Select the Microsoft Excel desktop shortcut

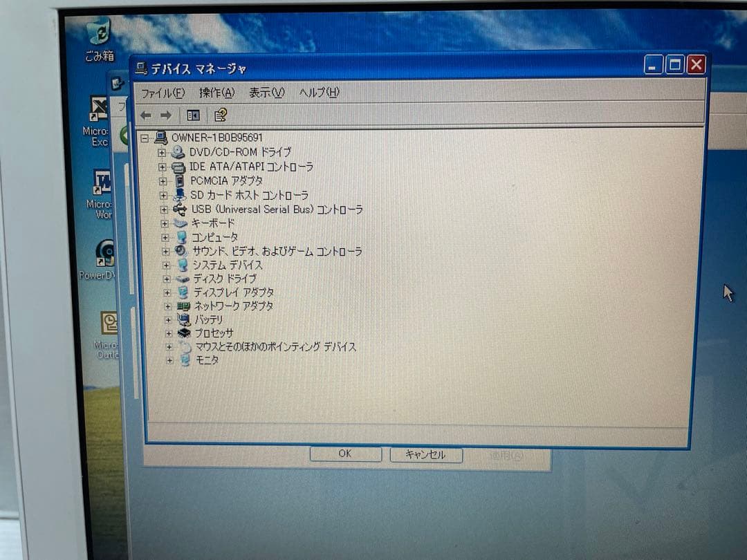tap(97, 122)
